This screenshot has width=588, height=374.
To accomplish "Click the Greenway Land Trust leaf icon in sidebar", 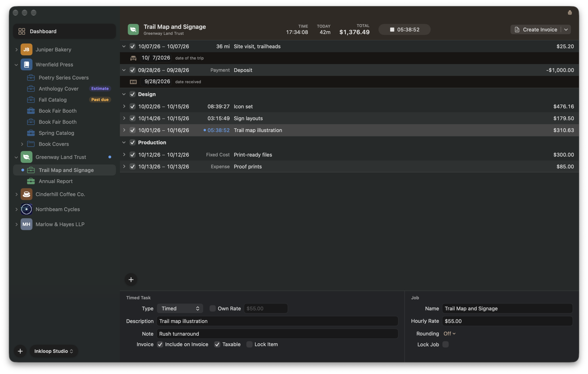I will pos(26,157).
